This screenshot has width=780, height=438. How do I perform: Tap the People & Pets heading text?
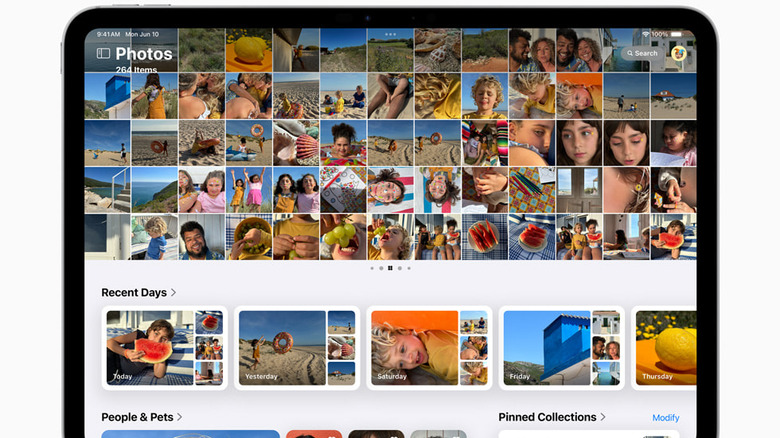[x=137, y=417]
